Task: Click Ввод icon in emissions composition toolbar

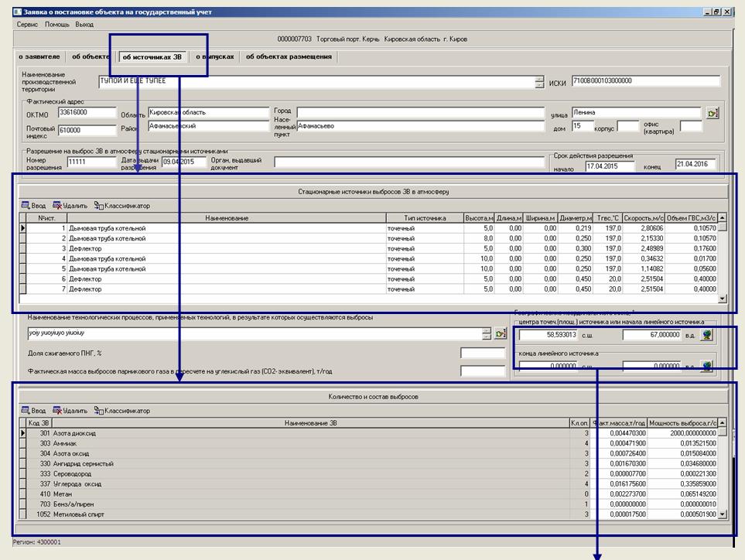Action: [26, 411]
